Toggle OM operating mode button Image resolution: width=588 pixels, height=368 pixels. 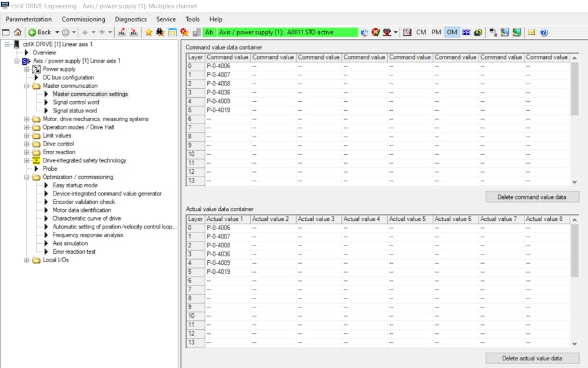(451, 32)
